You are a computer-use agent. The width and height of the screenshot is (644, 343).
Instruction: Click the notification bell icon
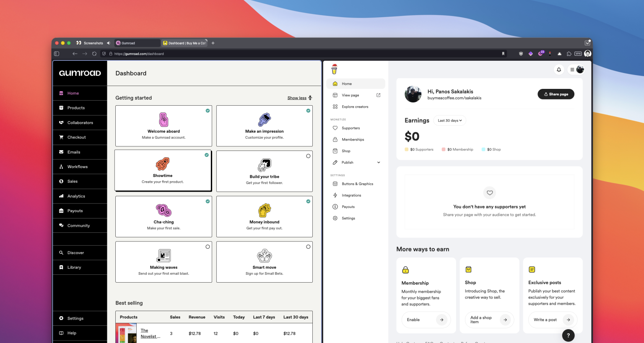click(558, 70)
